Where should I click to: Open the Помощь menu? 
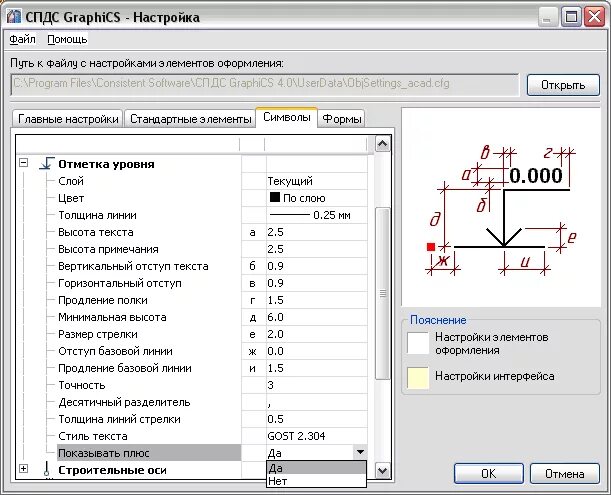pyautogui.click(x=67, y=39)
